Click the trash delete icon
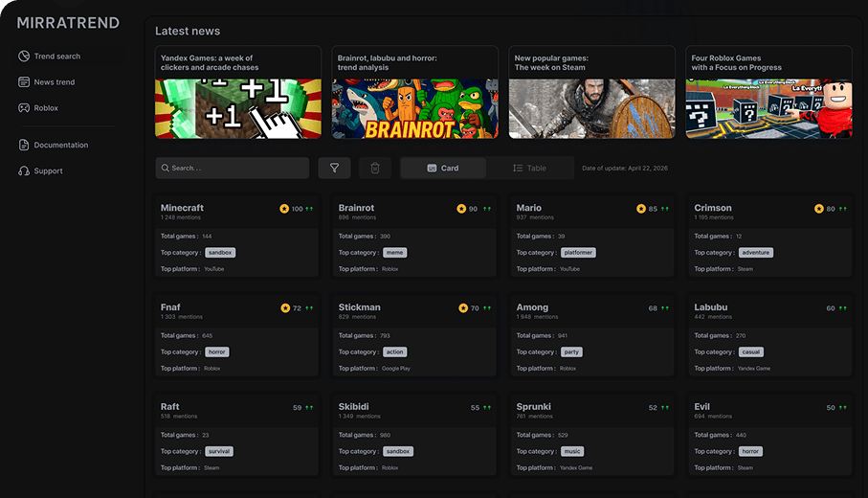This screenshot has height=498, width=868. click(375, 169)
